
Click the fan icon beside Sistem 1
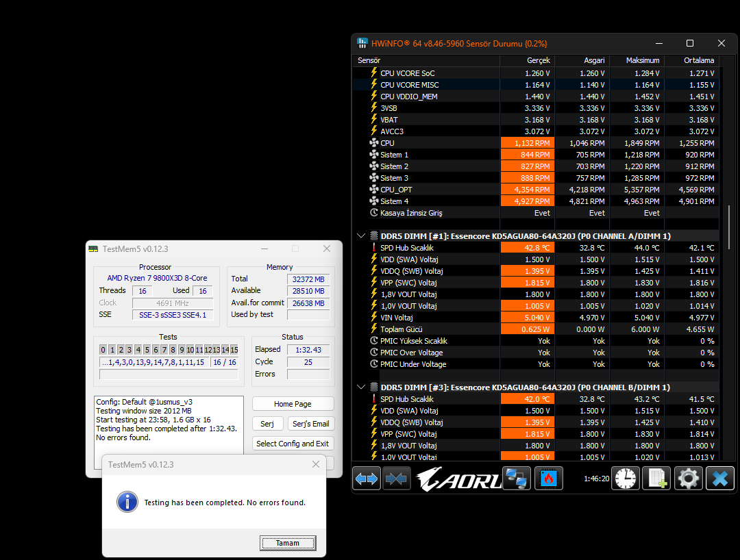coord(374,154)
